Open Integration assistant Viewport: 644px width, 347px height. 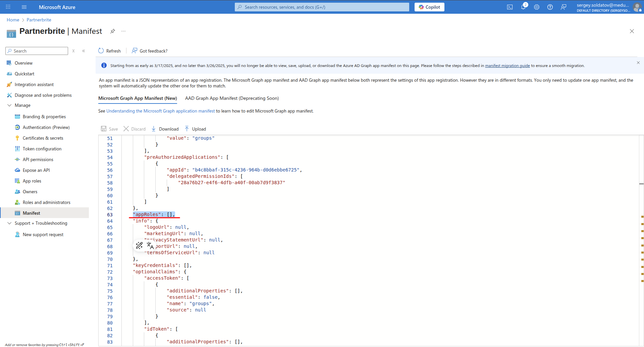click(x=34, y=84)
